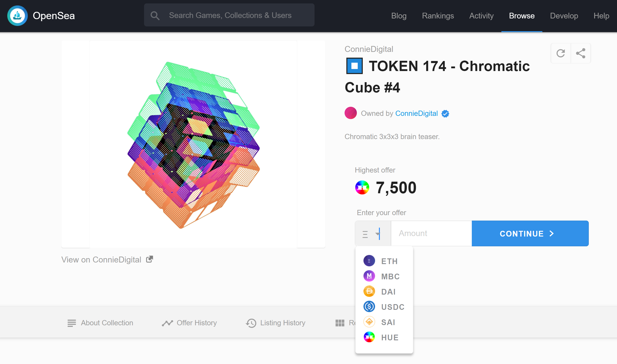
Task: Click the TOKEN 174 - Chromatic Cube #4 title
Action: (x=437, y=76)
